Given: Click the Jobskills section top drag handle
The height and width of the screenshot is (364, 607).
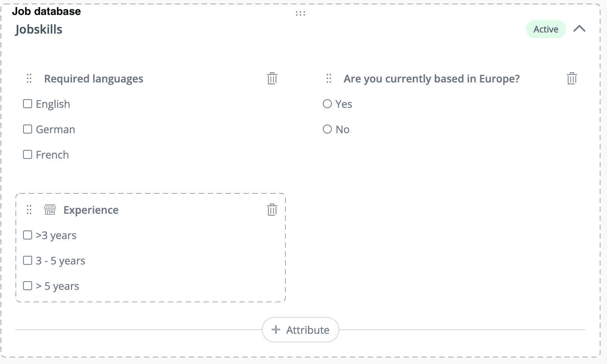Looking at the screenshot, I should [301, 14].
